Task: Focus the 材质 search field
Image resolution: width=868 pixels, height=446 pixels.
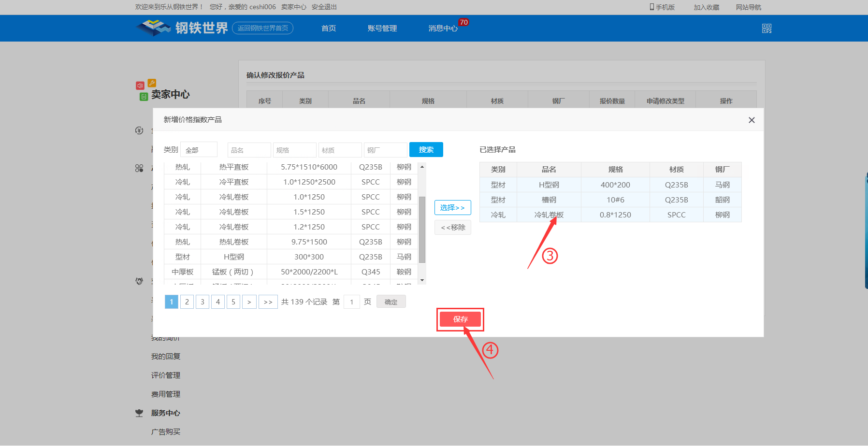Action: pos(340,150)
